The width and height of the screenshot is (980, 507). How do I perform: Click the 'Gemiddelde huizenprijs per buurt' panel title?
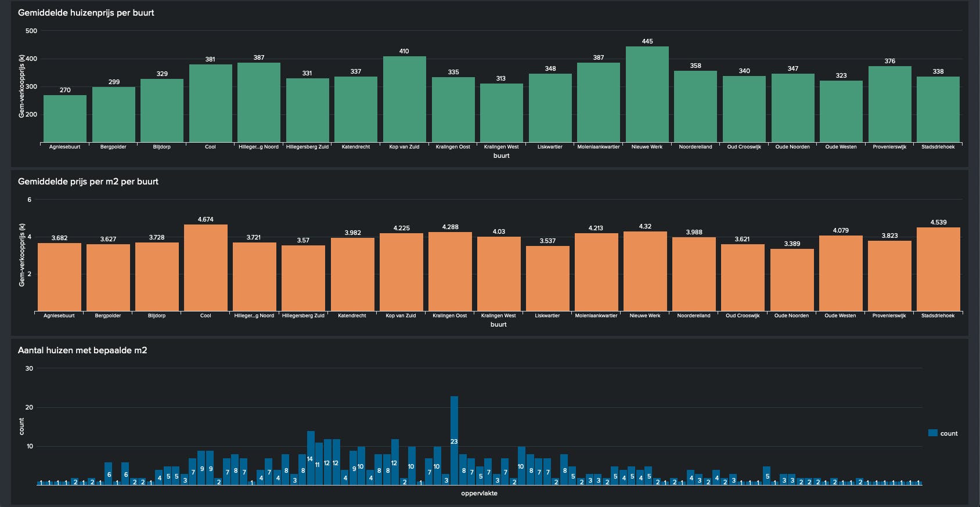coord(86,13)
